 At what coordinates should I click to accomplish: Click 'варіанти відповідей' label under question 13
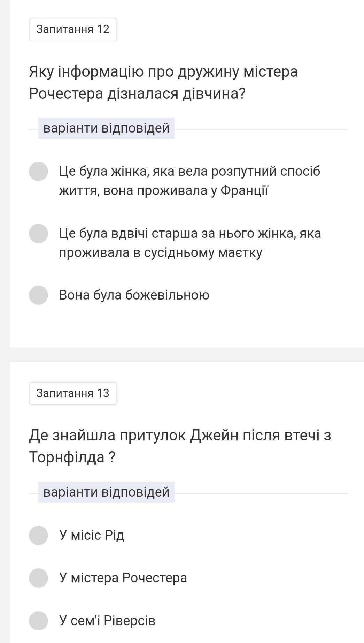click(106, 492)
